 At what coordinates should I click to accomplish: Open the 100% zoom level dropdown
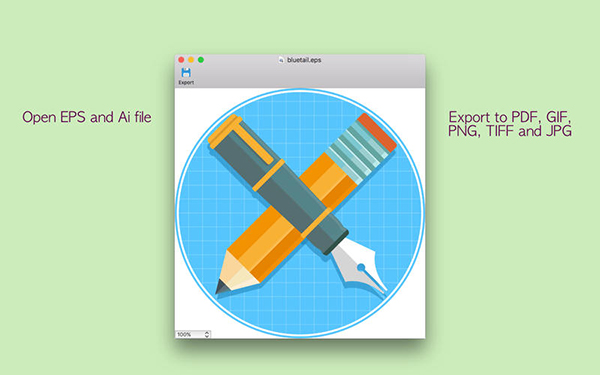(x=193, y=334)
